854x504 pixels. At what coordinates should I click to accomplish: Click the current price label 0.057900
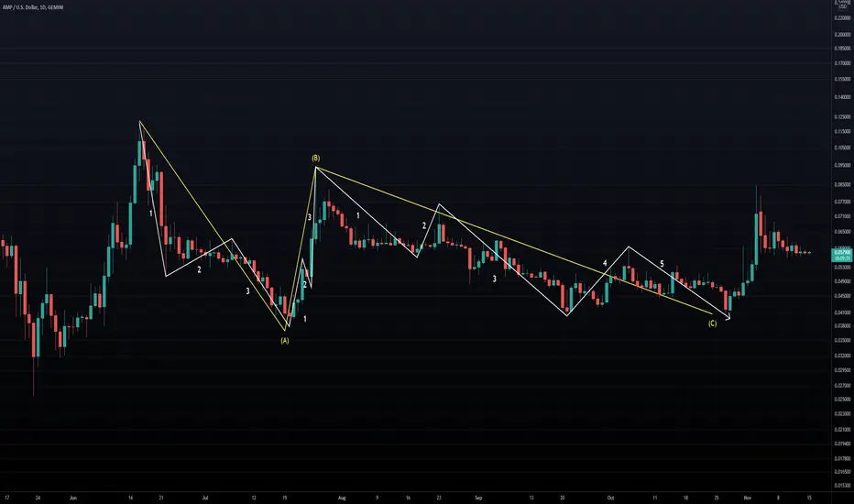pyautogui.click(x=843, y=252)
